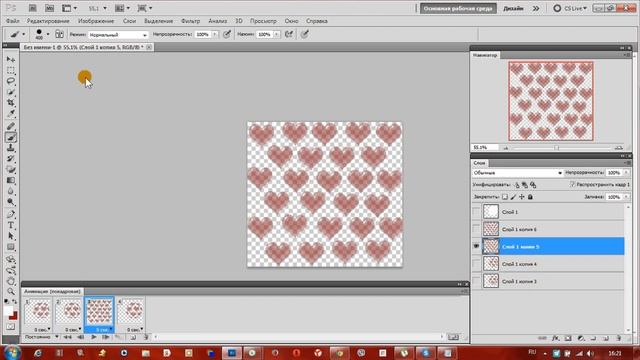The height and width of the screenshot is (360, 640).
Task: Show layer Слой 1 копия 4
Action: tap(476, 264)
